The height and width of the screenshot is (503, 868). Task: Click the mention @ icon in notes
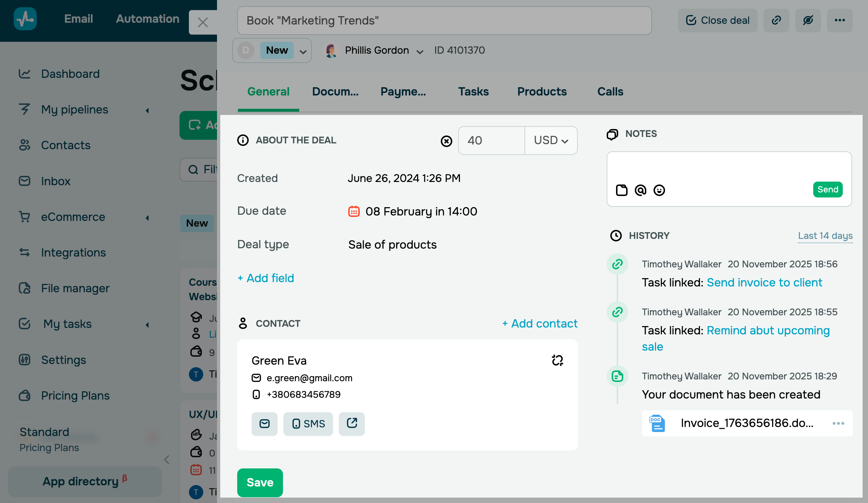click(x=641, y=190)
